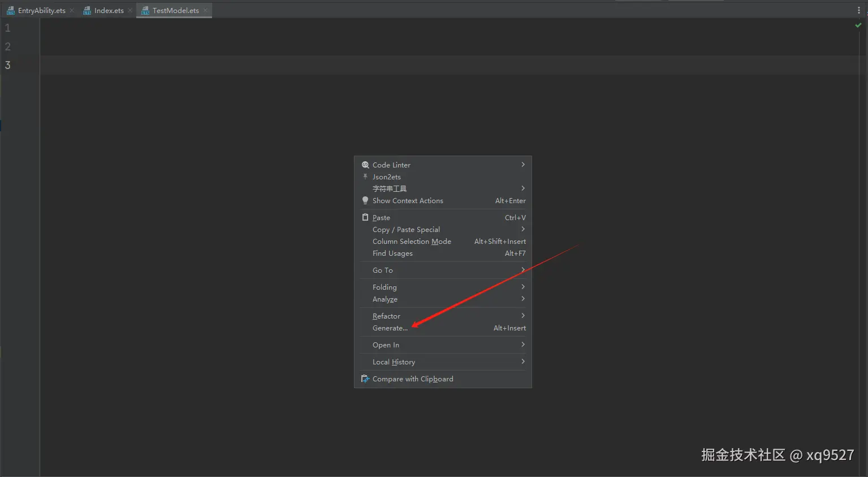Close the EntryAbility.ets tab
The width and height of the screenshot is (868, 477).
click(x=72, y=10)
